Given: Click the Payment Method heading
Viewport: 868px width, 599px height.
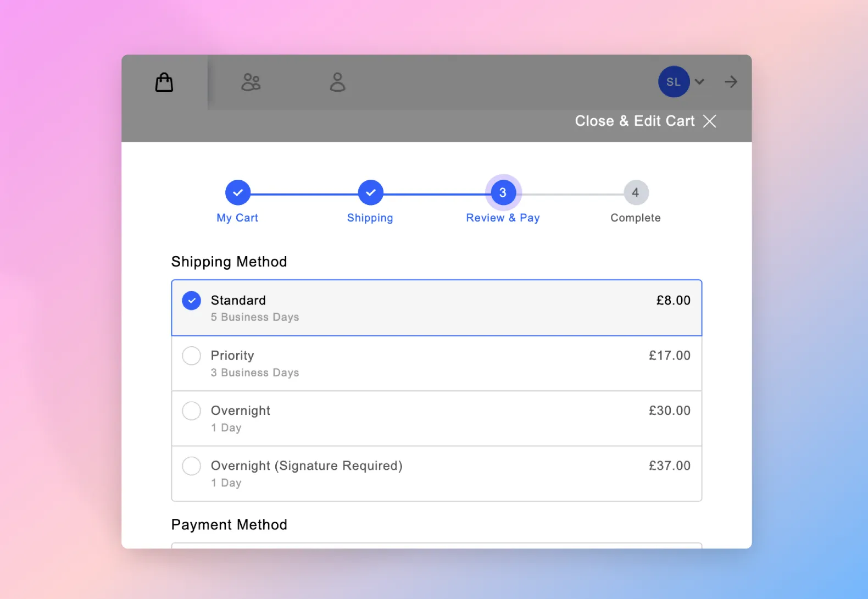Looking at the screenshot, I should coord(229,525).
